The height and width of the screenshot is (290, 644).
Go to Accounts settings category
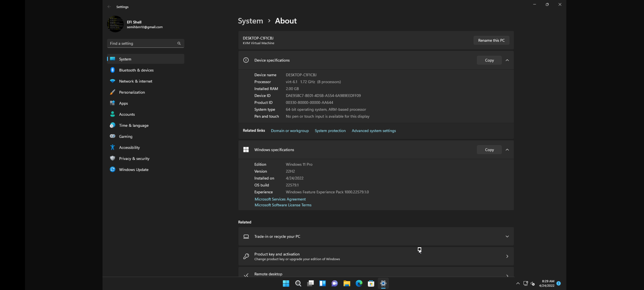[x=127, y=114]
